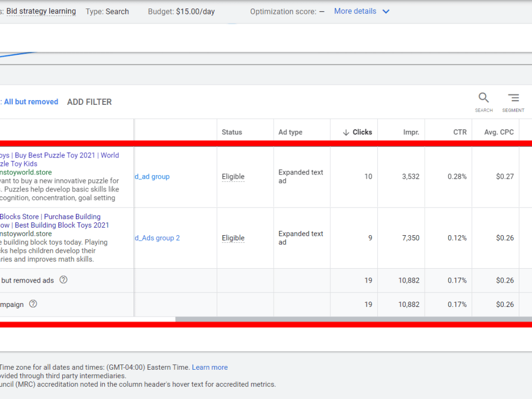Click 0.12% CTR cell
Viewport: 532px width, 399px height.
point(457,238)
